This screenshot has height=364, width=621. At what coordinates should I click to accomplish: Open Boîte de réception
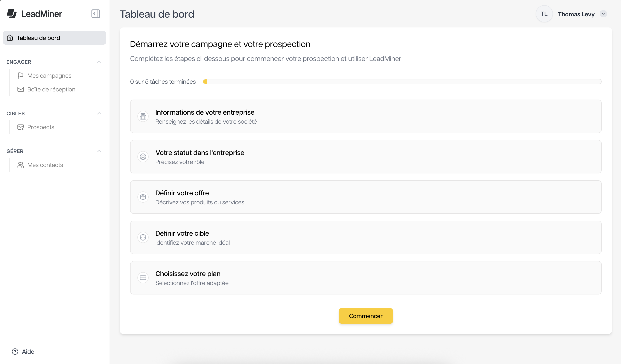tap(51, 89)
